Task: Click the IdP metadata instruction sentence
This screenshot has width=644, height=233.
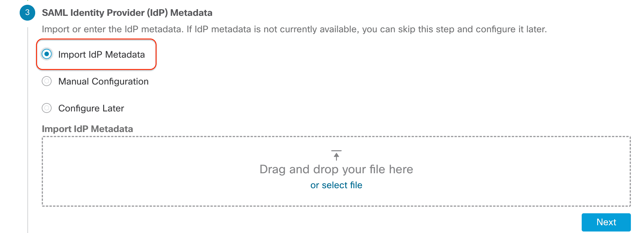Action: [x=294, y=29]
